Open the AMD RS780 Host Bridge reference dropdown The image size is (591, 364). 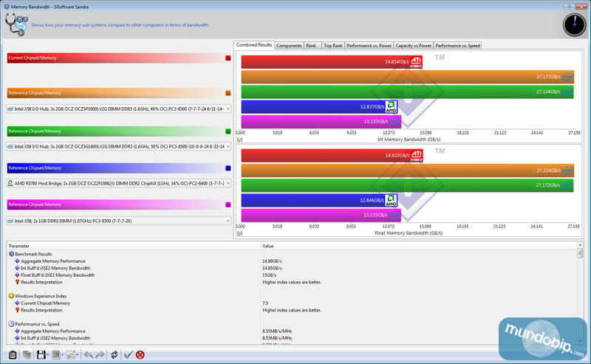(x=119, y=184)
